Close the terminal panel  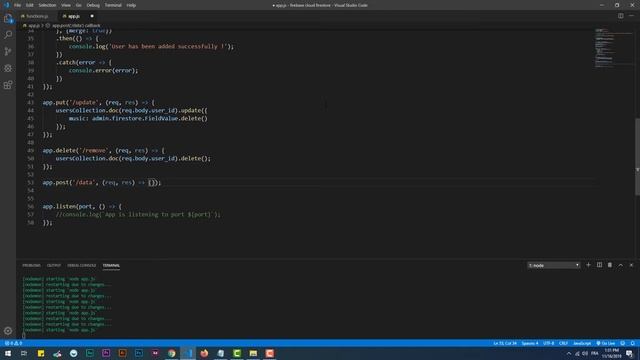click(631, 265)
